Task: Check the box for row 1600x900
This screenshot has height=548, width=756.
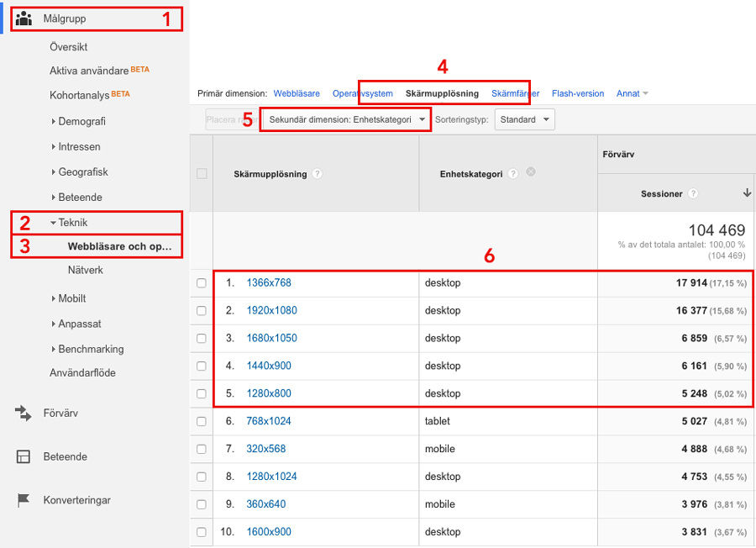Action: [x=202, y=532]
